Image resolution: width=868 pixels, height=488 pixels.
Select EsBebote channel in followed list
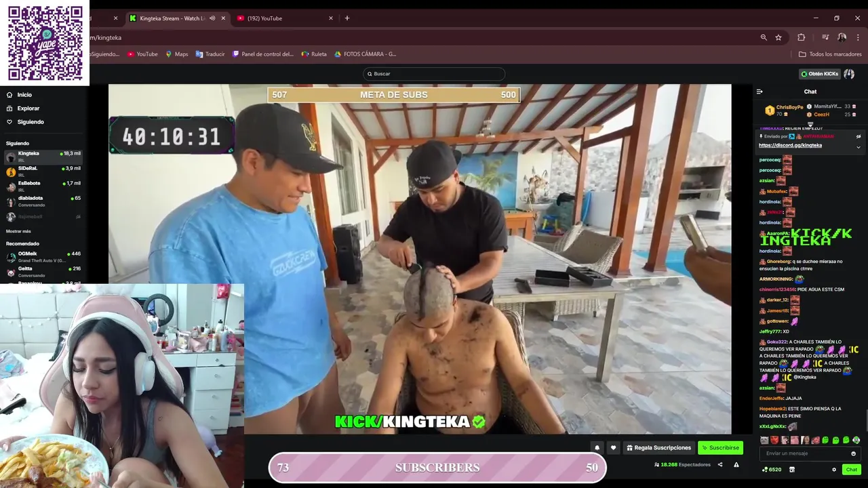43,186
